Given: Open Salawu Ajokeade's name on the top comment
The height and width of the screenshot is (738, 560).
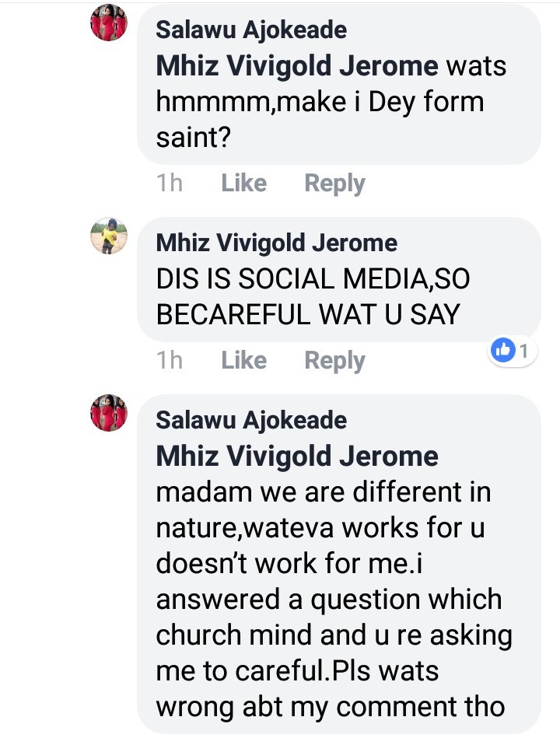Looking at the screenshot, I should (x=251, y=30).
